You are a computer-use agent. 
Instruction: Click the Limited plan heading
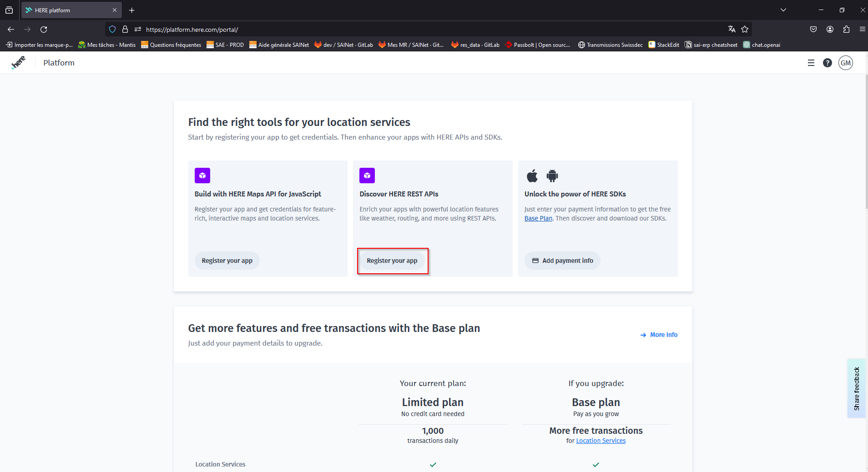(x=433, y=402)
